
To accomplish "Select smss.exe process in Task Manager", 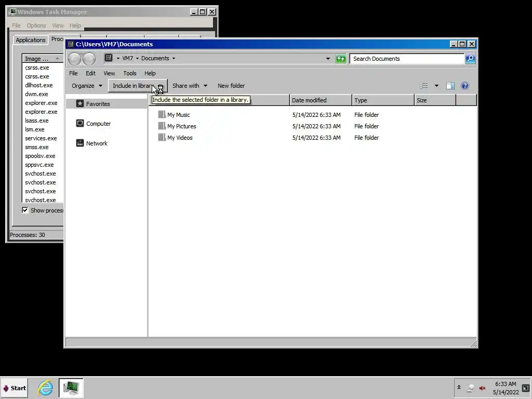I will [37, 147].
